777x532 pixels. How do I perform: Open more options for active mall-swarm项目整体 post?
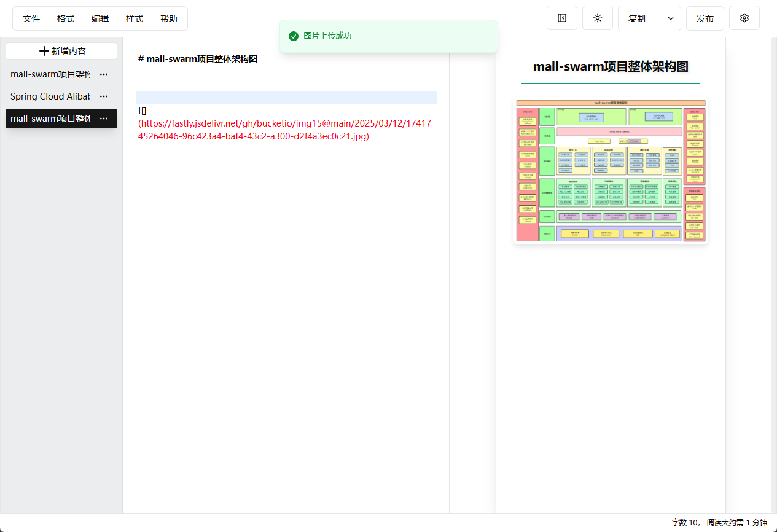104,119
